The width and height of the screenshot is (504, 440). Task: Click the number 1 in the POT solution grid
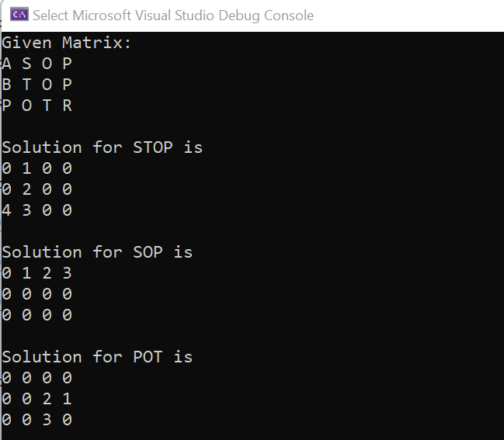click(x=68, y=399)
